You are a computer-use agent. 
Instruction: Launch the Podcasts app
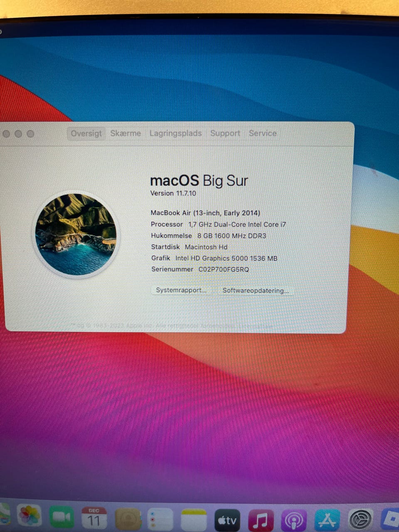tap(294, 520)
